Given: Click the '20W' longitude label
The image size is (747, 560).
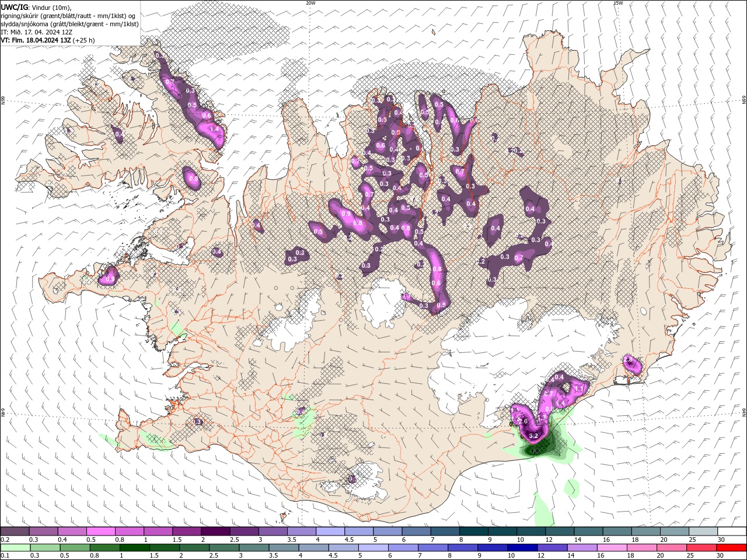Looking at the screenshot, I should [x=310, y=3].
